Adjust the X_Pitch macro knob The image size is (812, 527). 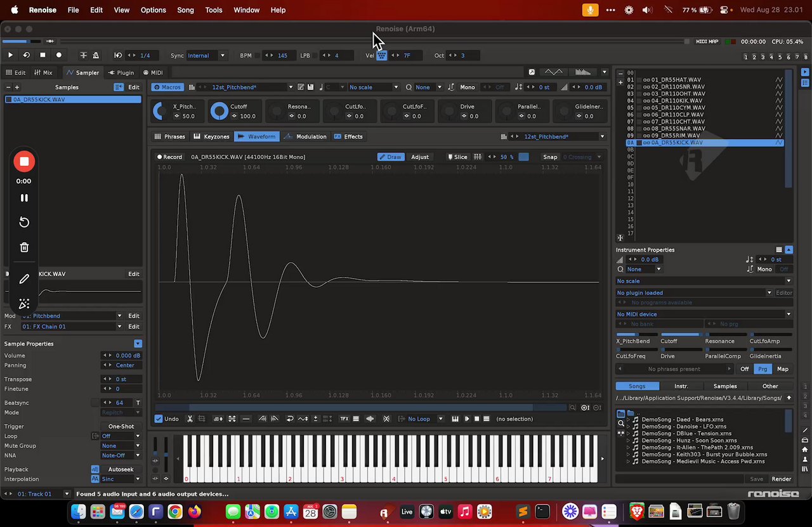(162, 112)
